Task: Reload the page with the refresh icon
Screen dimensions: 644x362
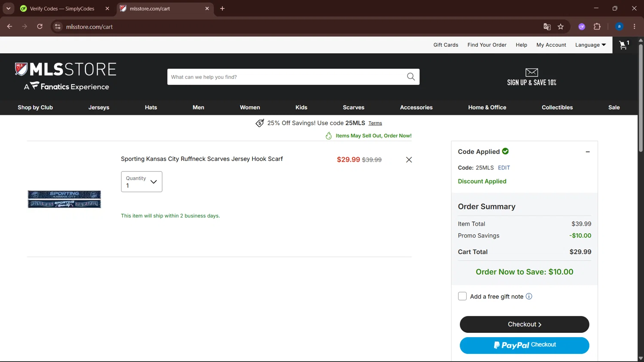Action: click(40, 27)
